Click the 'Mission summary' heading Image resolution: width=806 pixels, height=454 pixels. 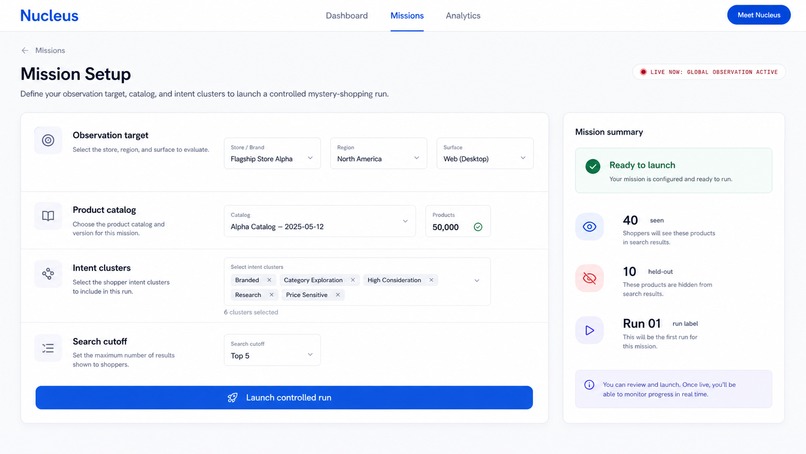(x=609, y=132)
